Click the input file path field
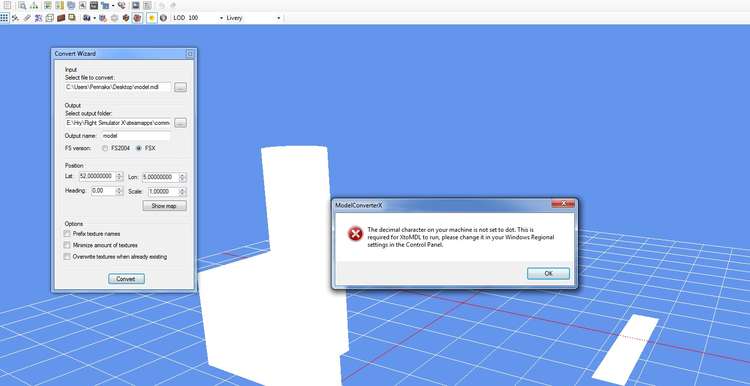This screenshot has width=750, height=386. (118, 87)
